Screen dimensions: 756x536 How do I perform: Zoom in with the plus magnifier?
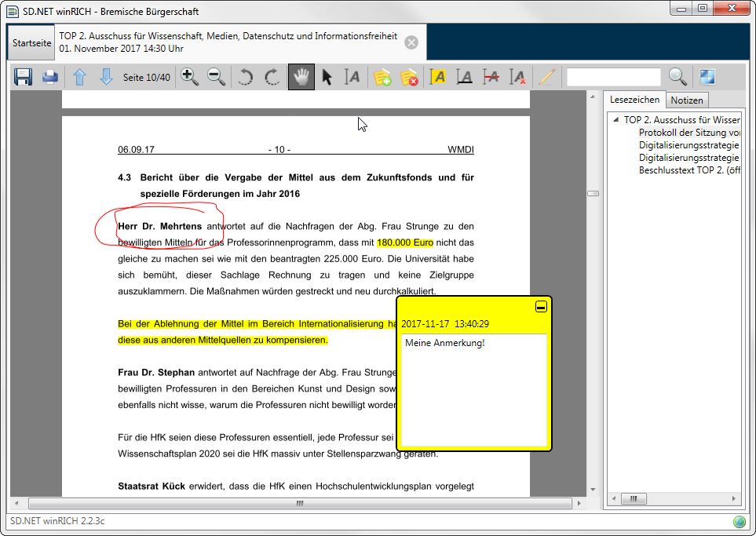(189, 77)
